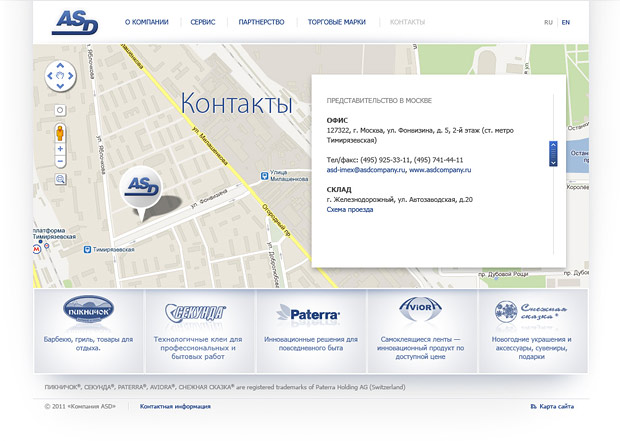
Task: Zoom out the map with minus button
Action: 60,161
